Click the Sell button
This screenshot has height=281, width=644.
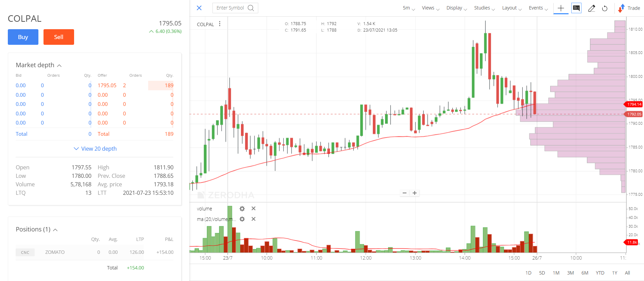(59, 37)
